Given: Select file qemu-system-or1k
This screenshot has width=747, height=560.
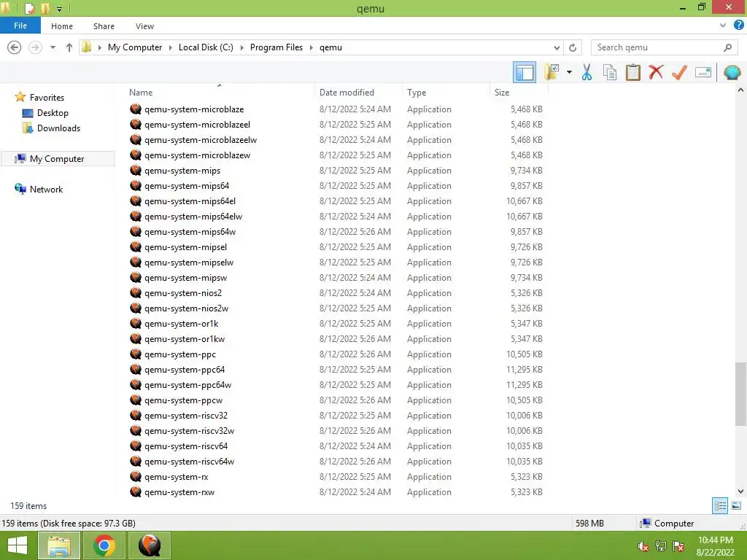Looking at the screenshot, I should coord(182,323).
